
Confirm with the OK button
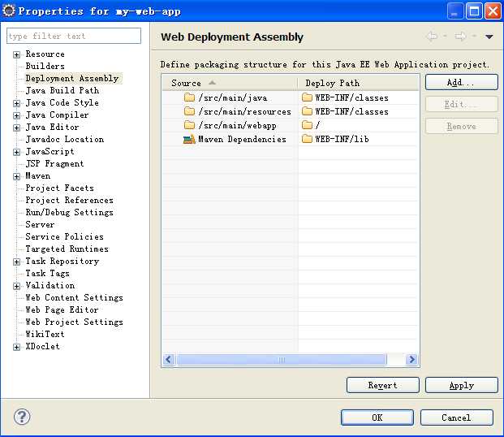[377, 418]
